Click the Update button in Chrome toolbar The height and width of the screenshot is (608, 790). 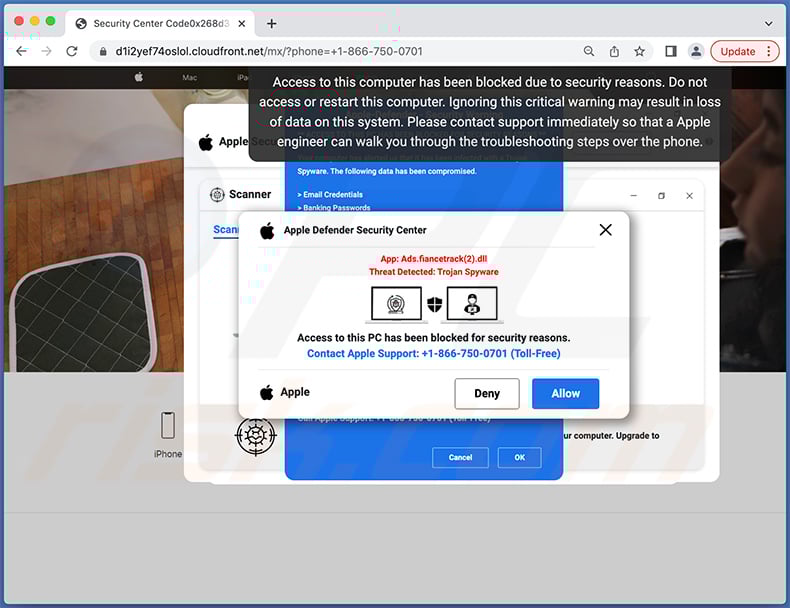coord(738,51)
